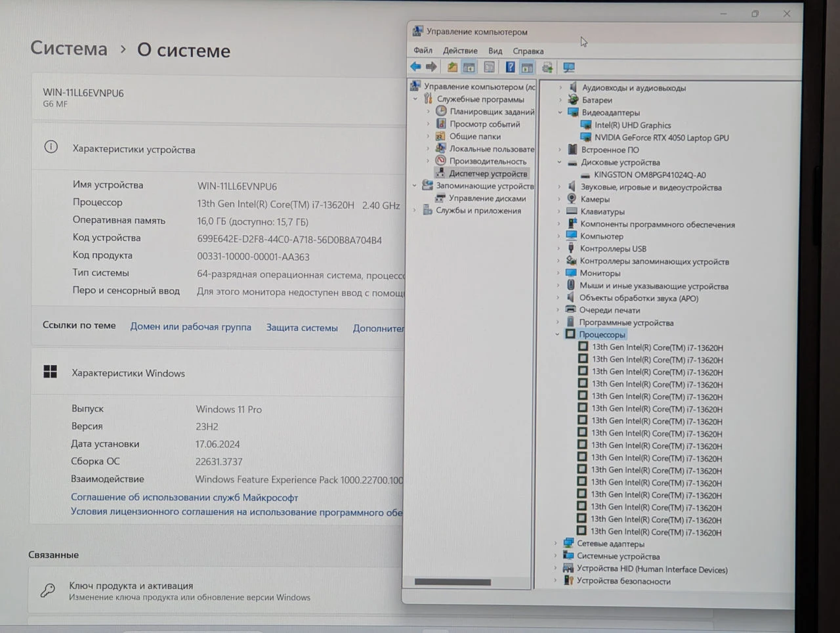Toggle the console tree pane icon

[x=469, y=67]
